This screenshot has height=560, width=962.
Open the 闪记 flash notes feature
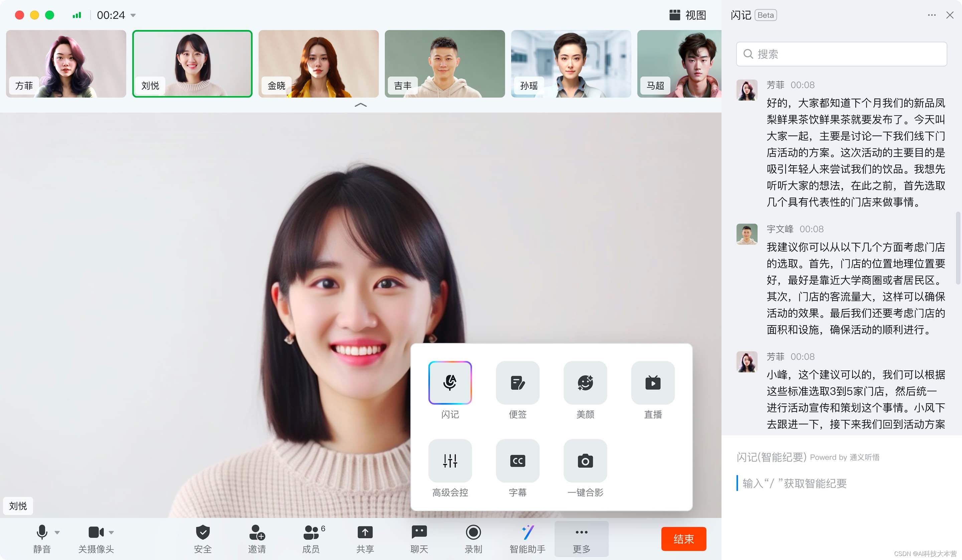click(x=450, y=382)
